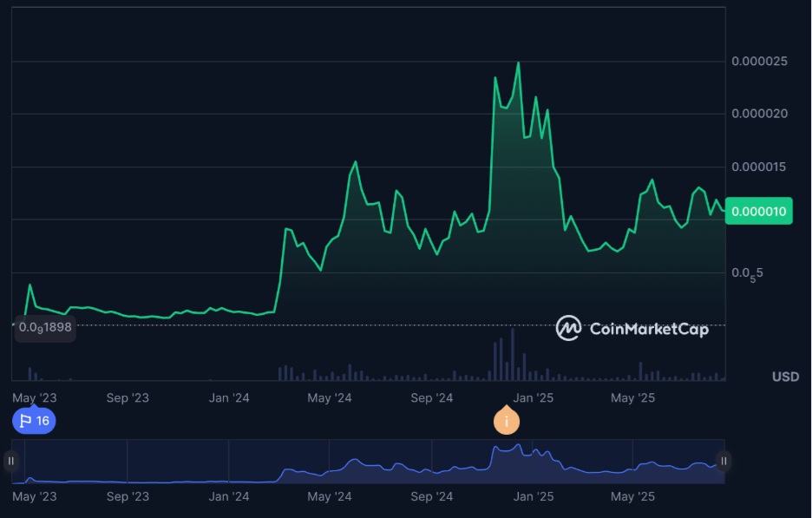Select "Sep '24" on the date axis
The height and width of the screenshot is (518, 812).
[x=432, y=397]
